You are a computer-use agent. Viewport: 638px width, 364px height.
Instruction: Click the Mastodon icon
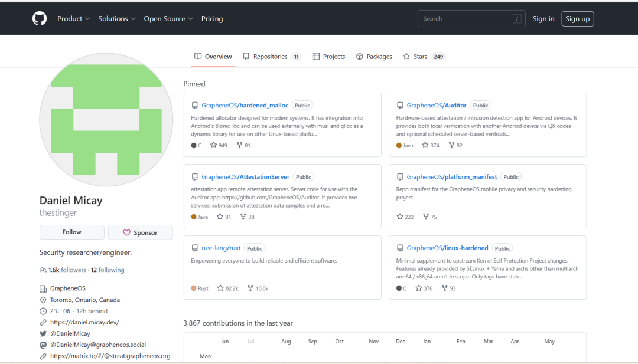click(43, 345)
